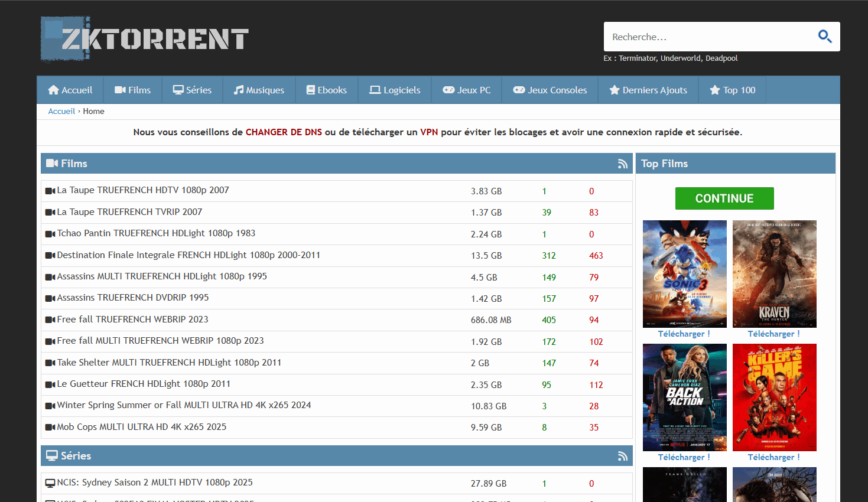Image resolution: width=868 pixels, height=502 pixels.
Task: Click the camera icon beside La Taupe HDTV 1080p
Action: click(x=50, y=191)
